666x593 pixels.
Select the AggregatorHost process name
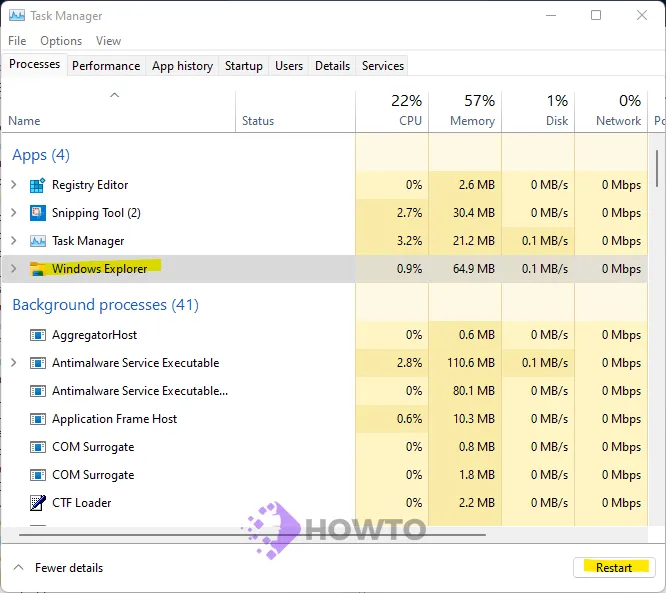(x=94, y=335)
